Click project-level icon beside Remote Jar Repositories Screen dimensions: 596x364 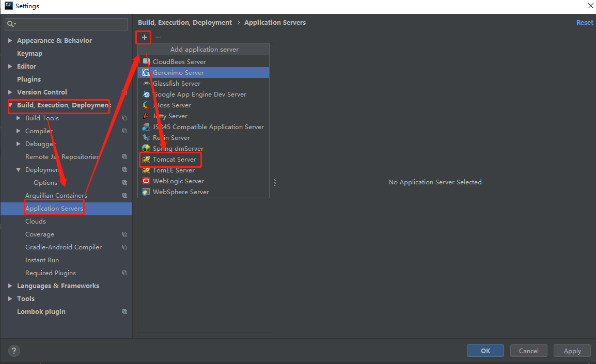[x=124, y=156]
